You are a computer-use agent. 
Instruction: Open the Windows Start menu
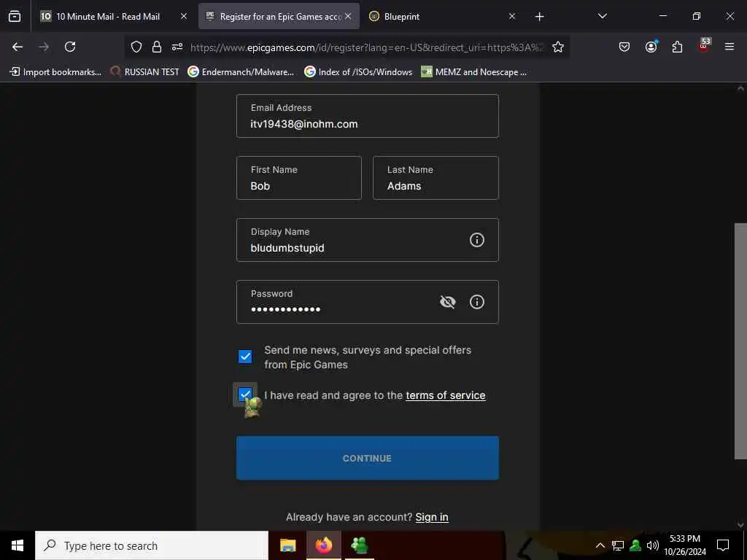point(18,545)
